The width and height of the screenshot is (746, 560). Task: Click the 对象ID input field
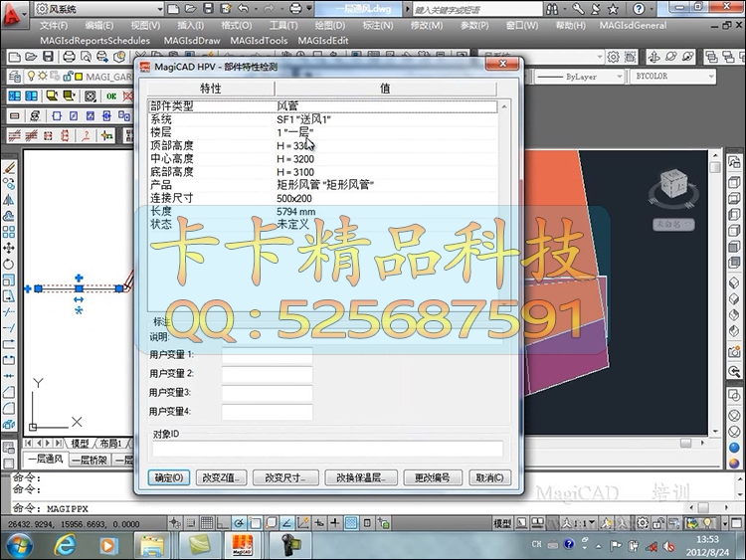point(327,449)
